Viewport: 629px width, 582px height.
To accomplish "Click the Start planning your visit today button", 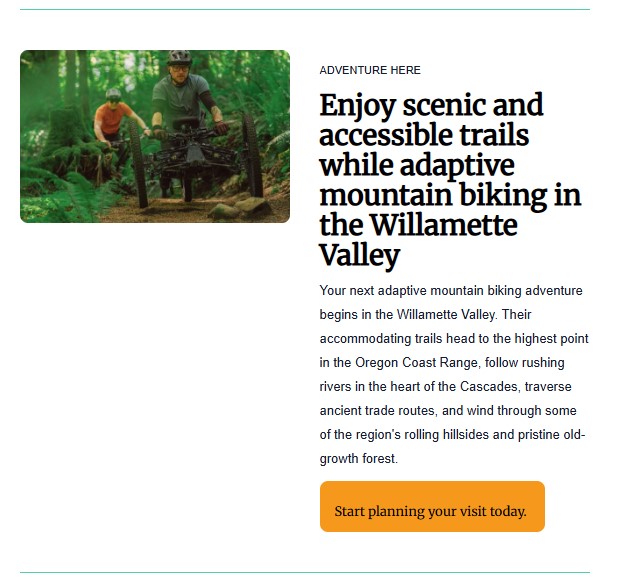I will [x=431, y=511].
